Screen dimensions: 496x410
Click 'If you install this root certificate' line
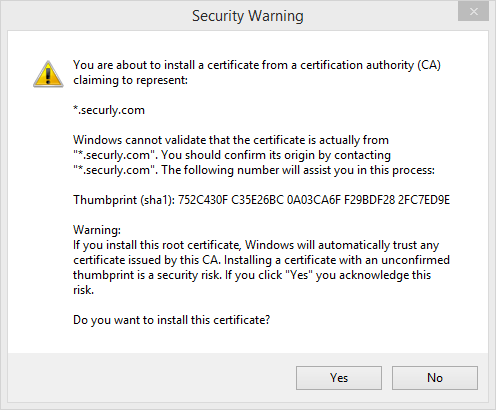point(157,245)
